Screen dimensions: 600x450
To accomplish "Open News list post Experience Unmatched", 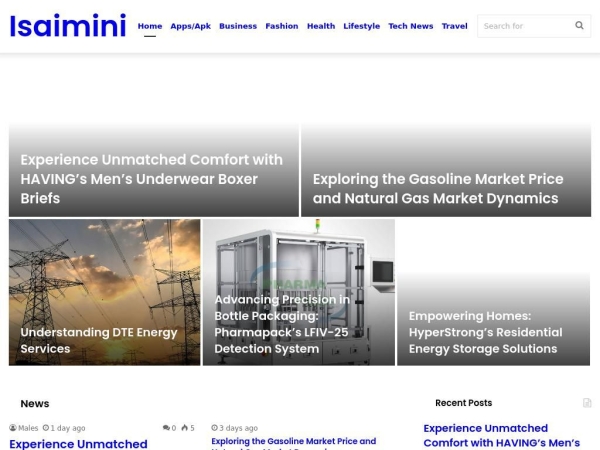I will click(x=78, y=444).
